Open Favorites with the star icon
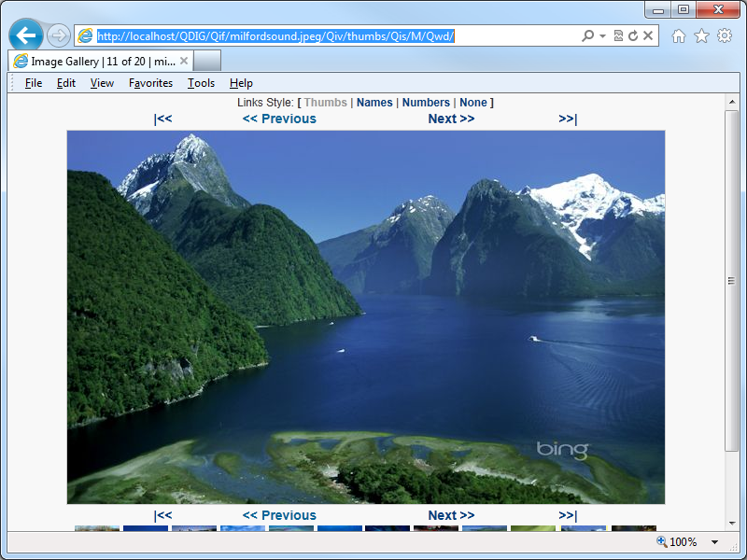This screenshot has width=747, height=560. click(x=701, y=35)
